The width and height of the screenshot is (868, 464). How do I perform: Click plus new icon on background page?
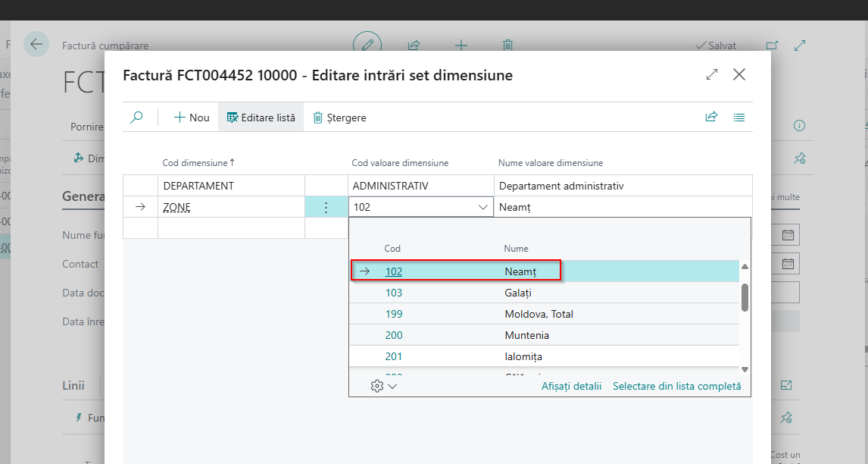(x=461, y=45)
